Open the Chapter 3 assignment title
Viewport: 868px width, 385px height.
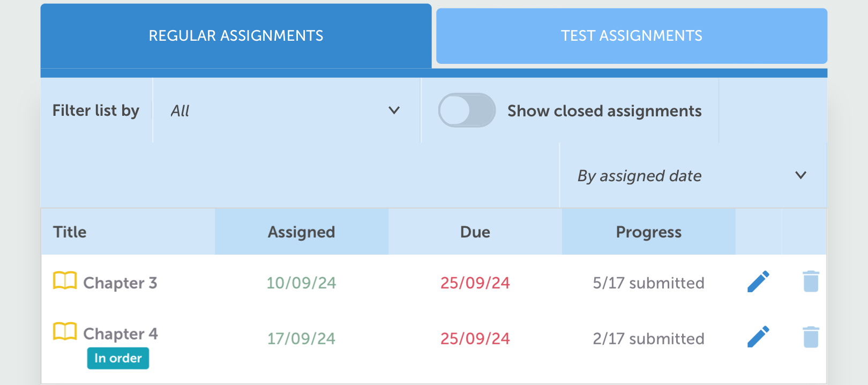[120, 283]
